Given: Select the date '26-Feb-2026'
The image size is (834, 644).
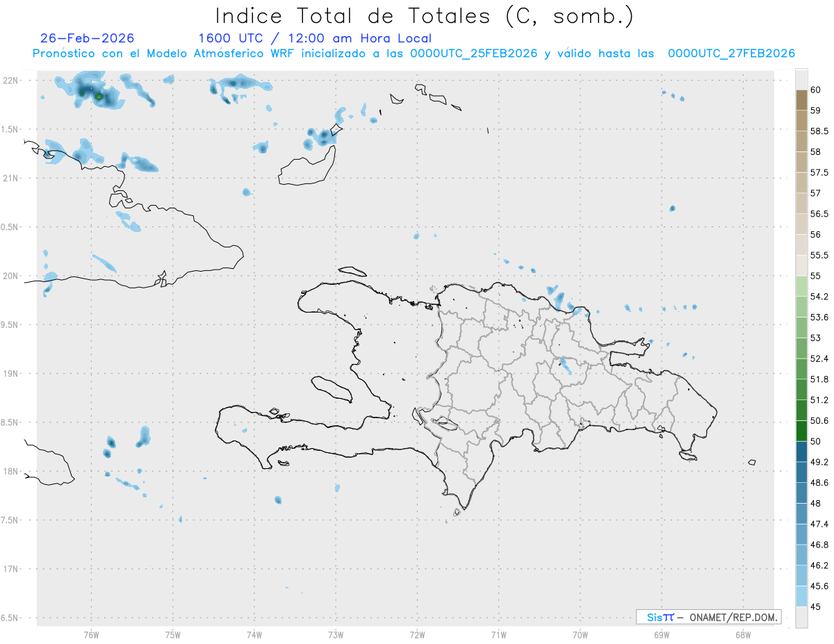Looking at the screenshot, I should pyautogui.click(x=88, y=38).
